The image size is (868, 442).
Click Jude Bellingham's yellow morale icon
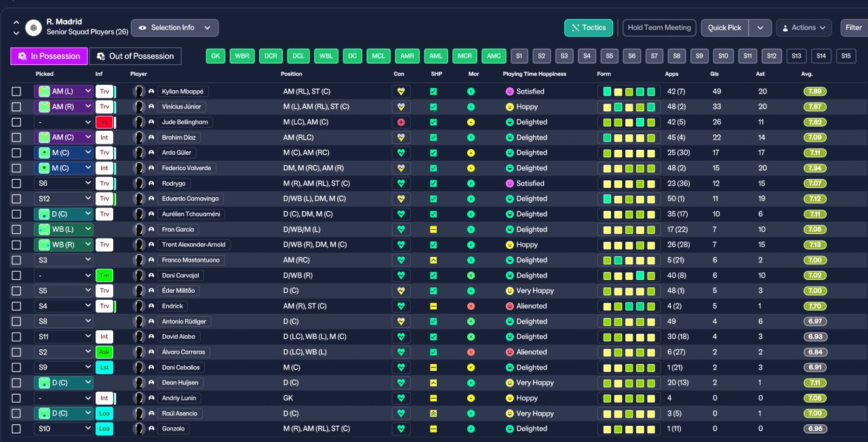click(x=471, y=122)
